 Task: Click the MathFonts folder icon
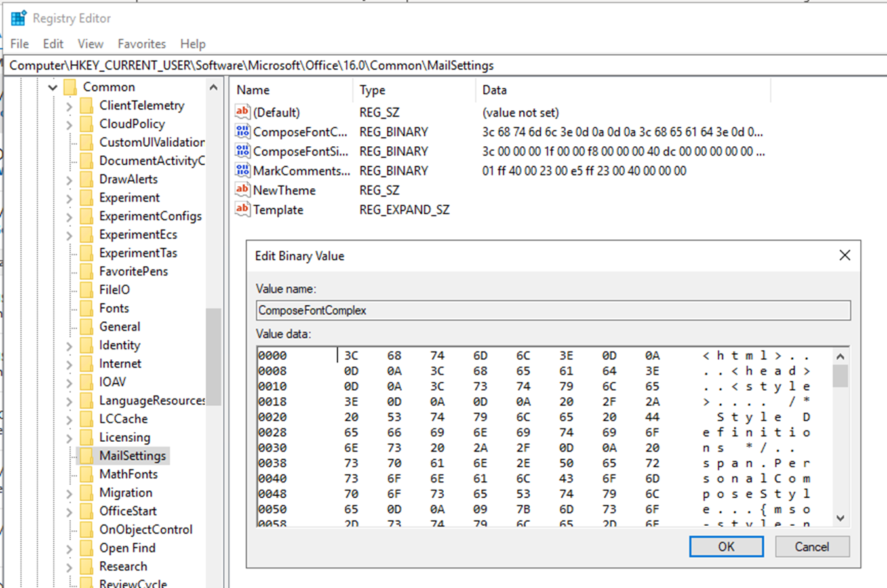(x=87, y=474)
